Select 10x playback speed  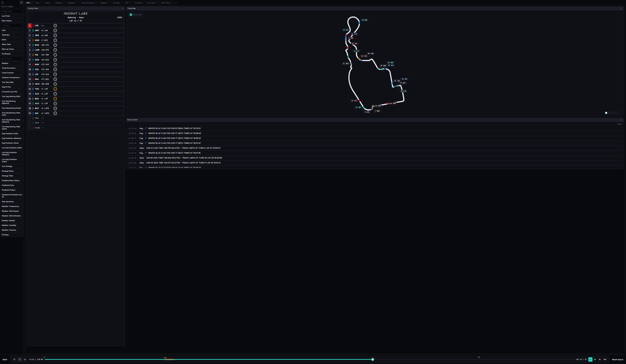pyautogui.click(x=605, y=359)
